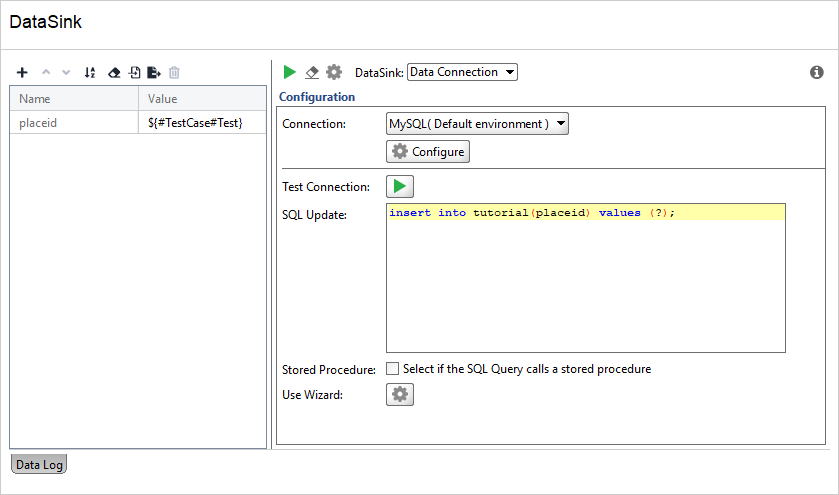Image resolution: width=839 pixels, height=495 pixels.
Task: Enable the Stored Procedure checkbox
Action: point(392,369)
